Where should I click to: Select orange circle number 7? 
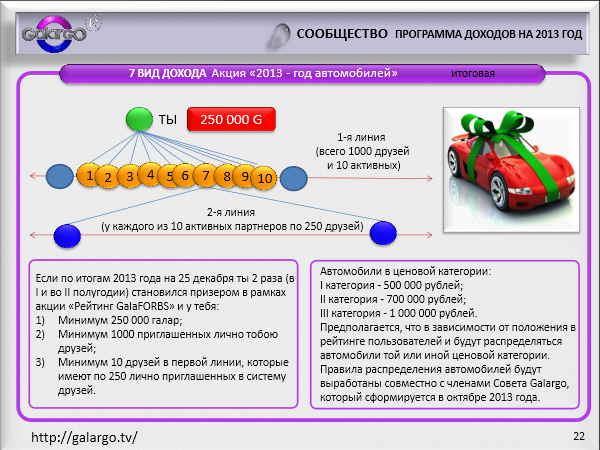(x=206, y=175)
